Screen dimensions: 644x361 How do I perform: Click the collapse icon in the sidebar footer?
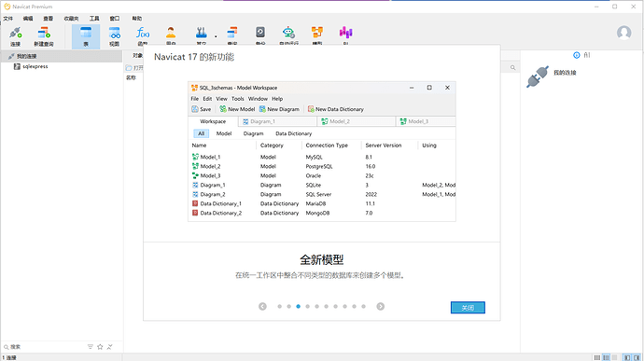[x=109, y=347]
